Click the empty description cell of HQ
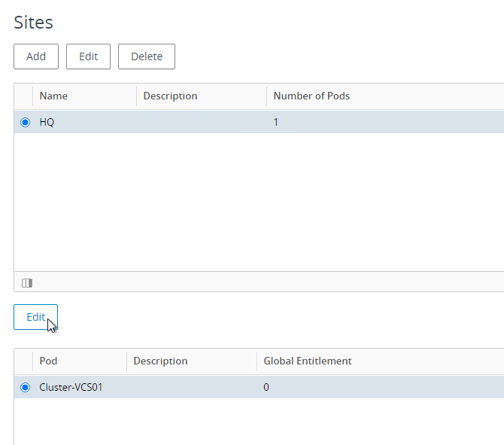Screen dimensions: 504x445 (x=202, y=122)
